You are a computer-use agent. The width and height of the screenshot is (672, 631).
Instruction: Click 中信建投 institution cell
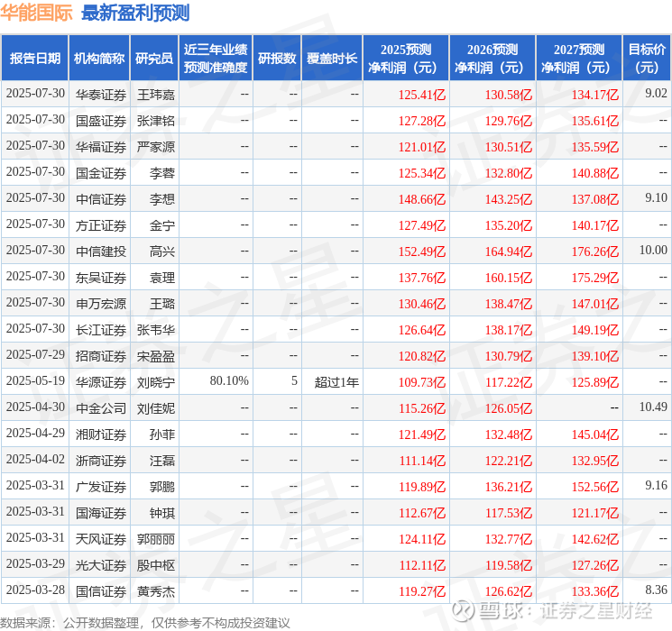pyautogui.click(x=101, y=251)
